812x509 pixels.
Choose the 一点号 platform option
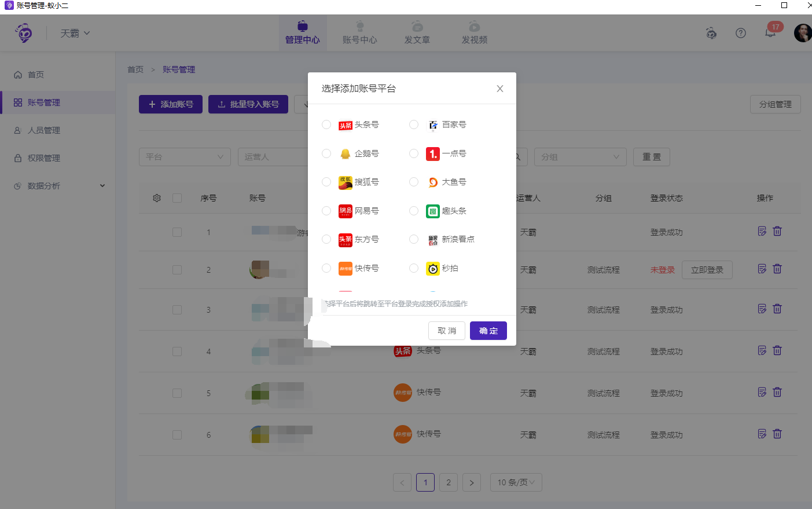click(414, 153)
